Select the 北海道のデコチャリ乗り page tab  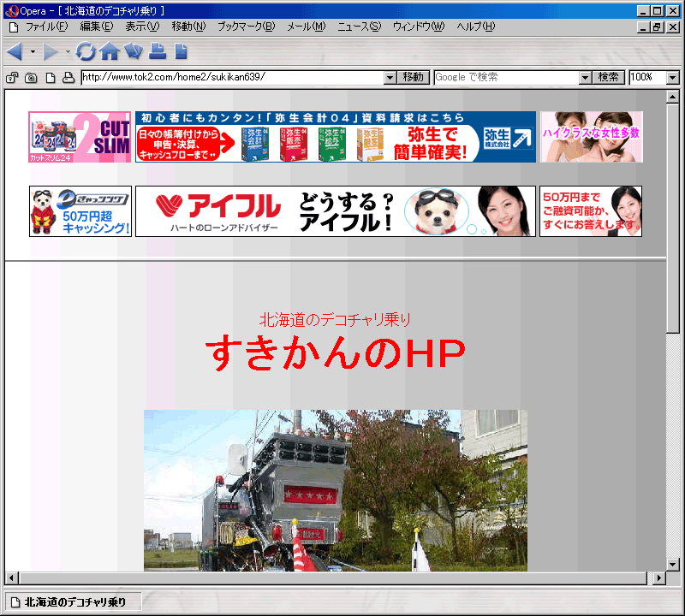point(73,602)
